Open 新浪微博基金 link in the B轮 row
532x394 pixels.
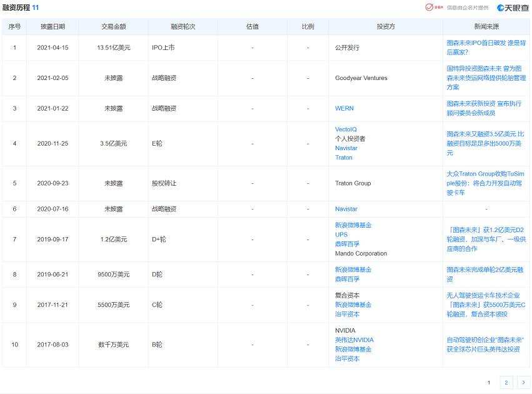tap(353, 349)
